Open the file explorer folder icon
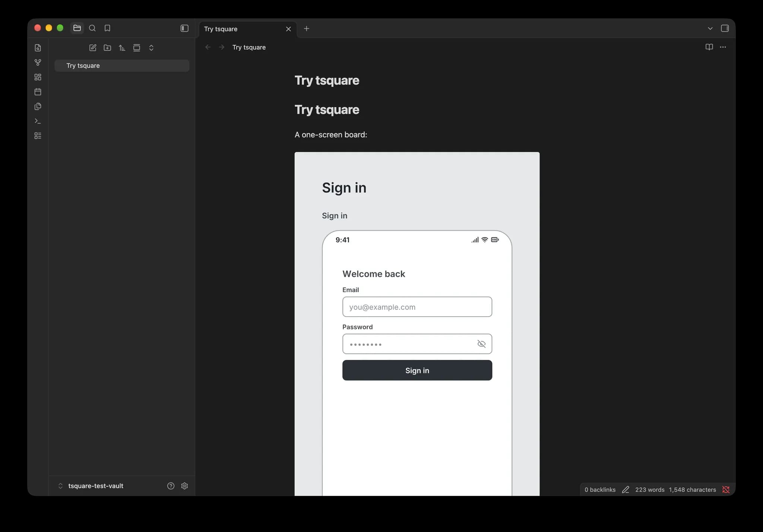Viewport: 763px width, 532px height. tap(77, 28)
